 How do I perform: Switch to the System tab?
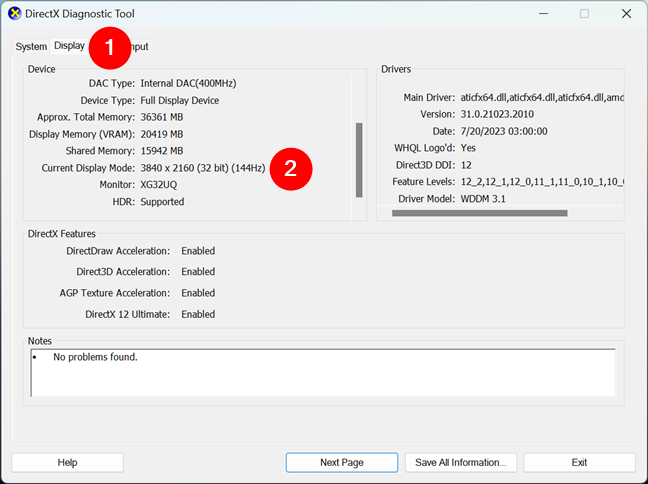coord(31,46)
